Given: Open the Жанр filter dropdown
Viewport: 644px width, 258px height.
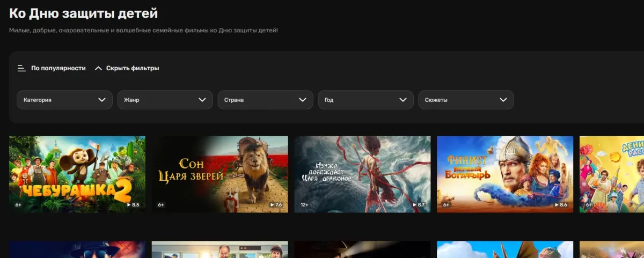Looking at the screenshot, I should [165, 100].
